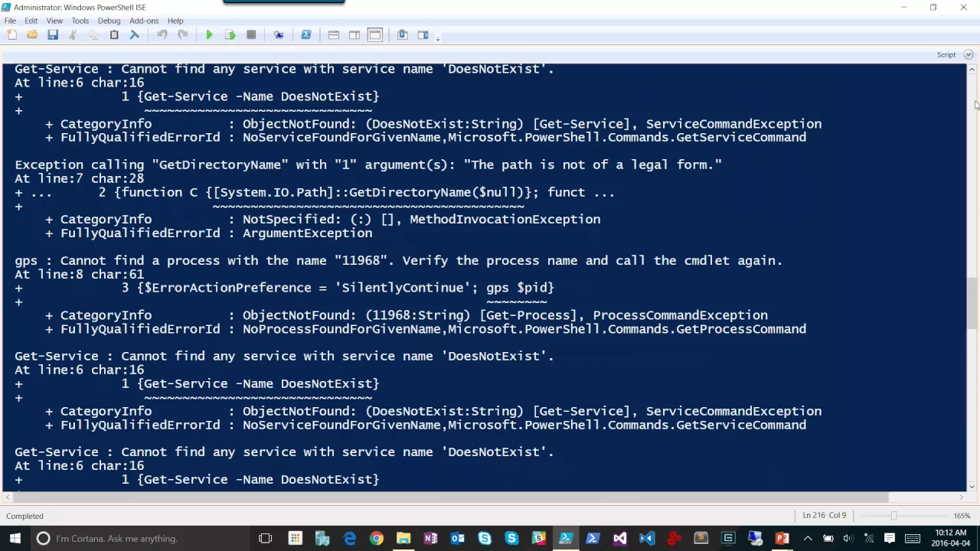Screen dimensions: 980x551
Task: Open the Add-ons menu
Action: click(144, 21)
